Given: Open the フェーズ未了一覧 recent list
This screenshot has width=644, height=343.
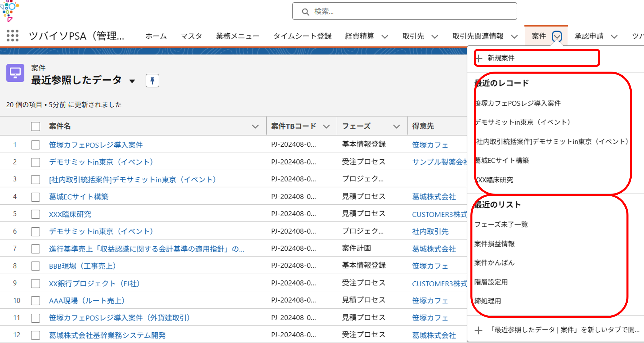Looking at the screenshot, I should 501,225.
